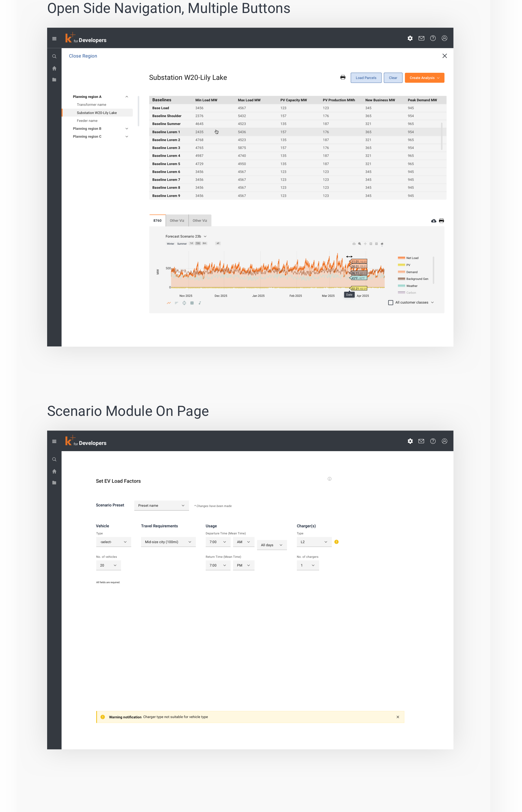Expand the Planning region B tree section

pyautogui.click(x=127, y=128)
